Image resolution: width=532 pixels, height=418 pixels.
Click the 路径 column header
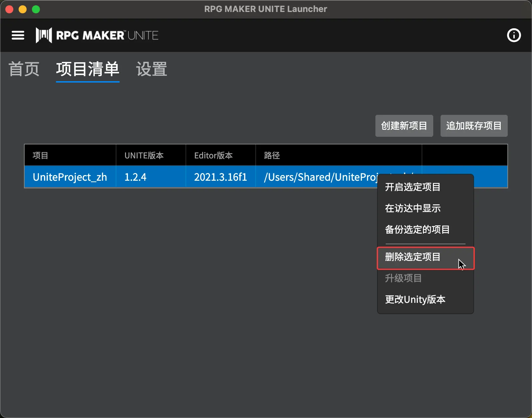339,155
